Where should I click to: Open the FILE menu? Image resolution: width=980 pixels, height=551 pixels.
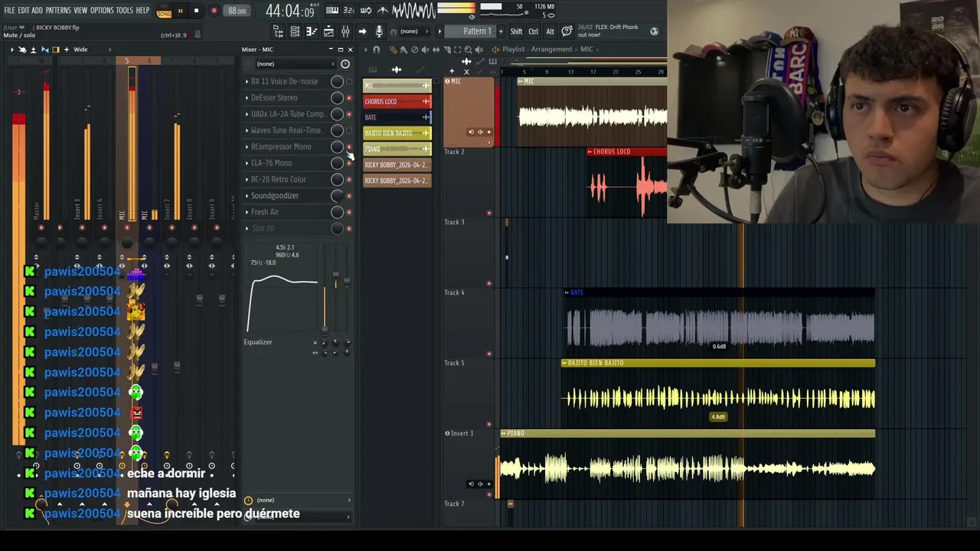[x=9, y=10]
